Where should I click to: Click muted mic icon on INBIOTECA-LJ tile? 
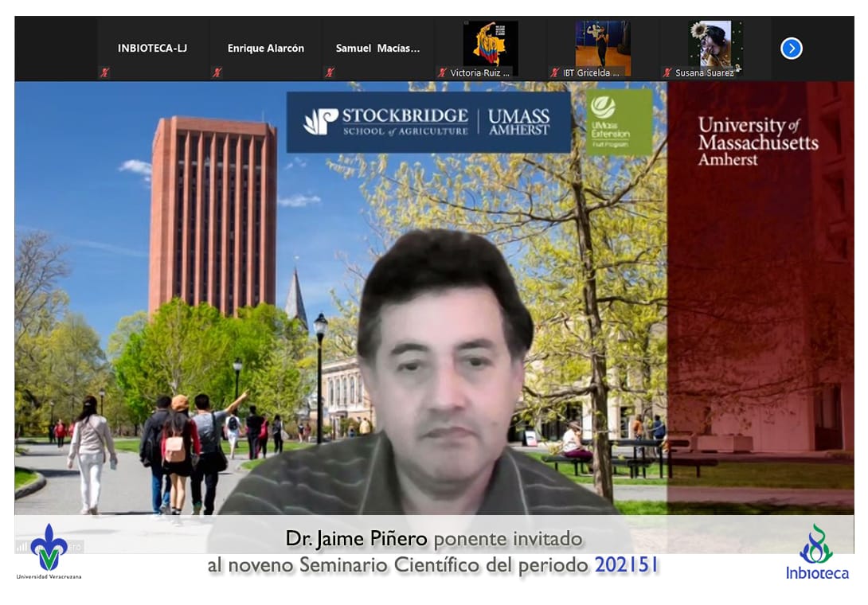point(104,72)
